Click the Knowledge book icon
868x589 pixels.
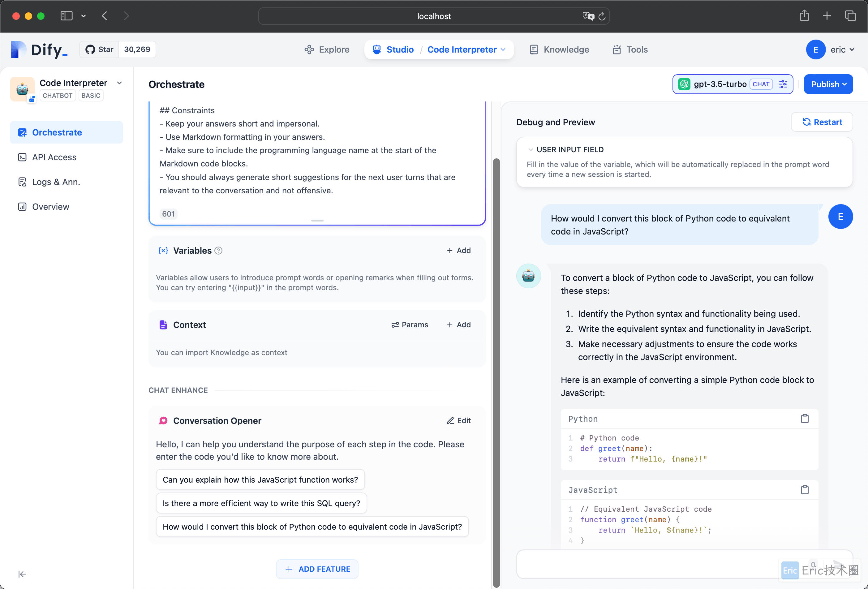click(x=534, y=49)
